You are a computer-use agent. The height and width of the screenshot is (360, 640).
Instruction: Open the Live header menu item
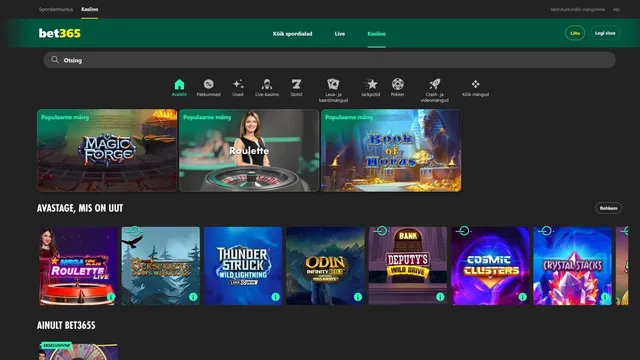[340, 34]
